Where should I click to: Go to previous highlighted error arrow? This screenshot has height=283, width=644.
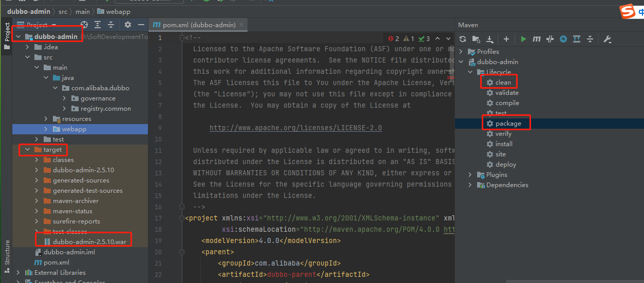pos(438,38)
